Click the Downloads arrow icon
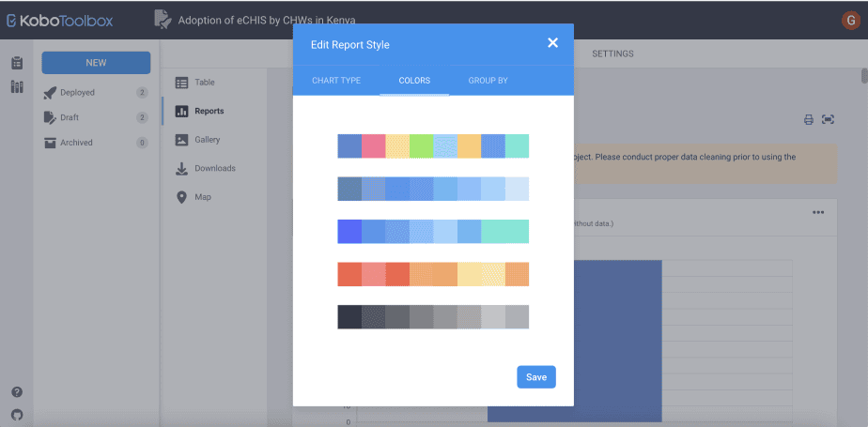The width and height of the screenshot is (868, 427). click(x=181, y=169)
